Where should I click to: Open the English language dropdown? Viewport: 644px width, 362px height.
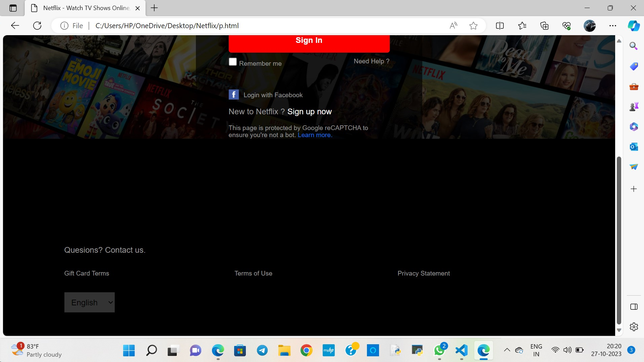(x=89, y=302)
